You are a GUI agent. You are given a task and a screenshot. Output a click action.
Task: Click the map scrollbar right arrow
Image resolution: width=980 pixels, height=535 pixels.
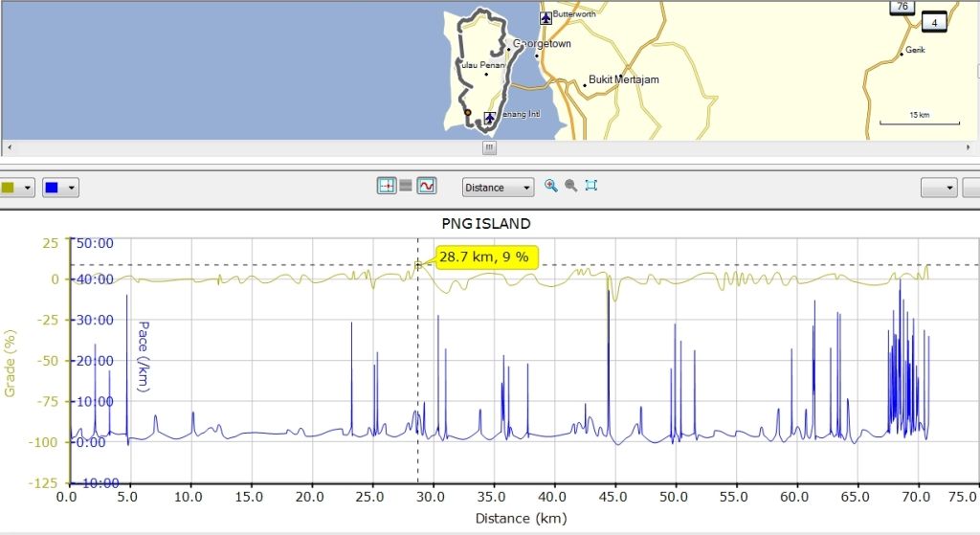click(971, 148)
